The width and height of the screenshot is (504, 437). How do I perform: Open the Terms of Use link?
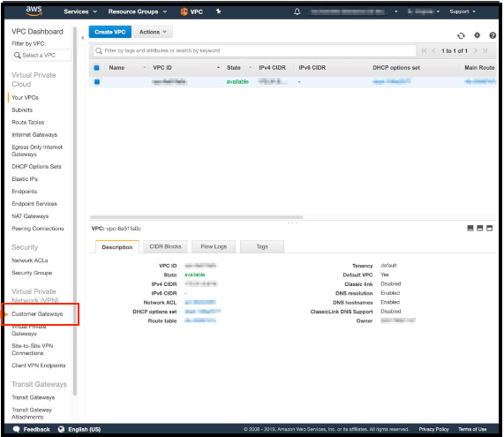(x=472, y=429)
